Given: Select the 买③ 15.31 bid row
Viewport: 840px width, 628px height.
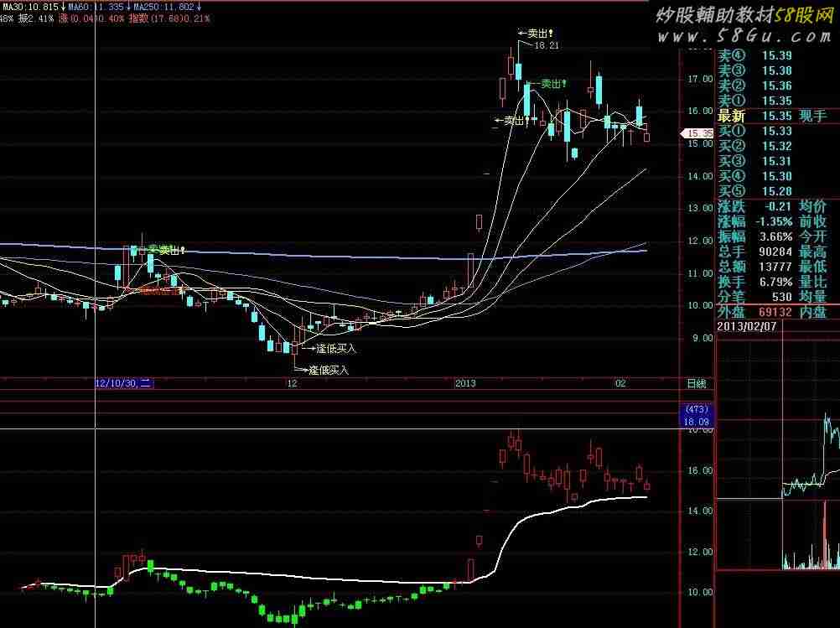Looking at the screenshot, I should (x=754, y=161).
